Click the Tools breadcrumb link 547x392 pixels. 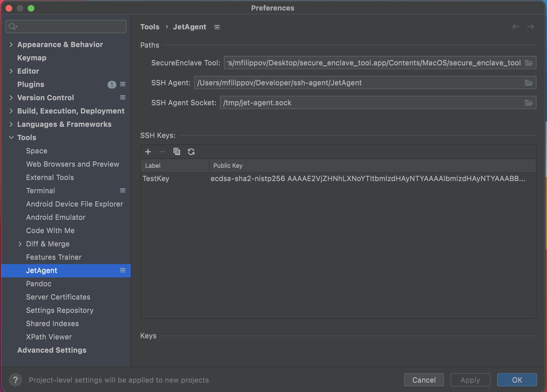click(x=150, y=27)
